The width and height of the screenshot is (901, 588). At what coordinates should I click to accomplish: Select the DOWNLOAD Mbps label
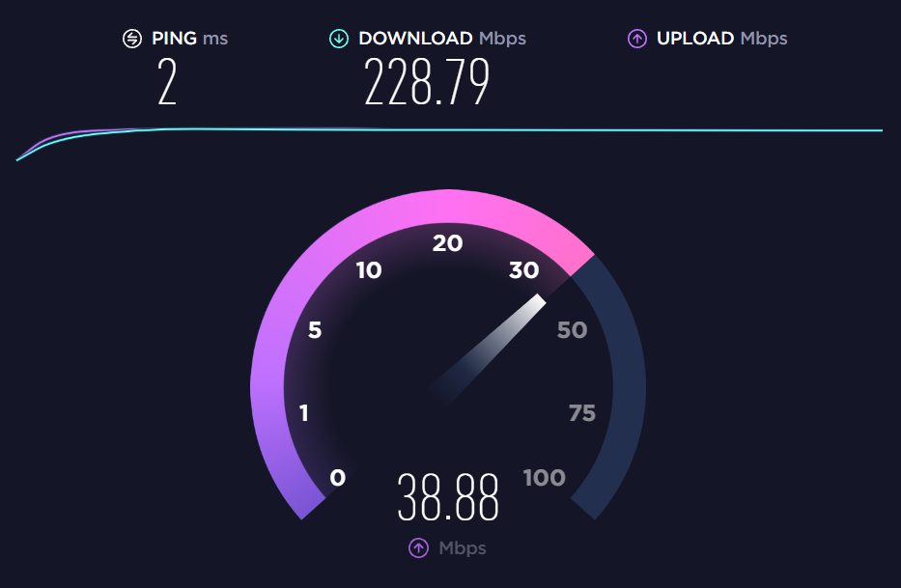click(x=442, y=39)
